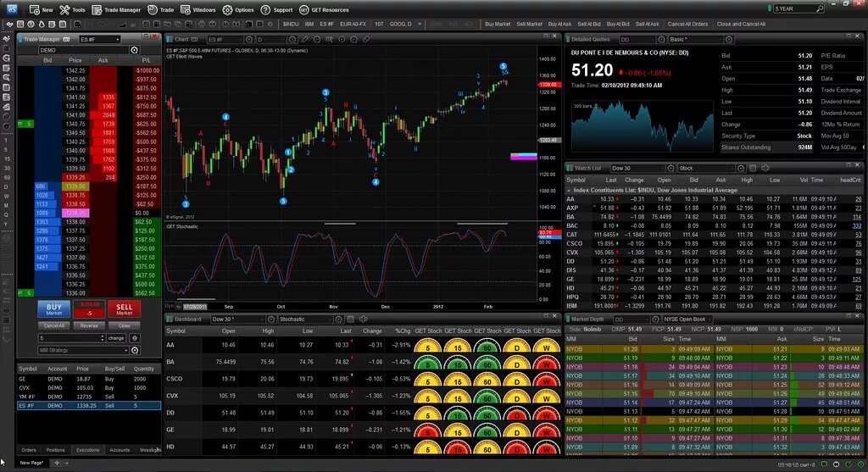Viewport: 868px width, 472px height.
Task: Click the grid icon in Dashboard header
Action: click(350, 319)
